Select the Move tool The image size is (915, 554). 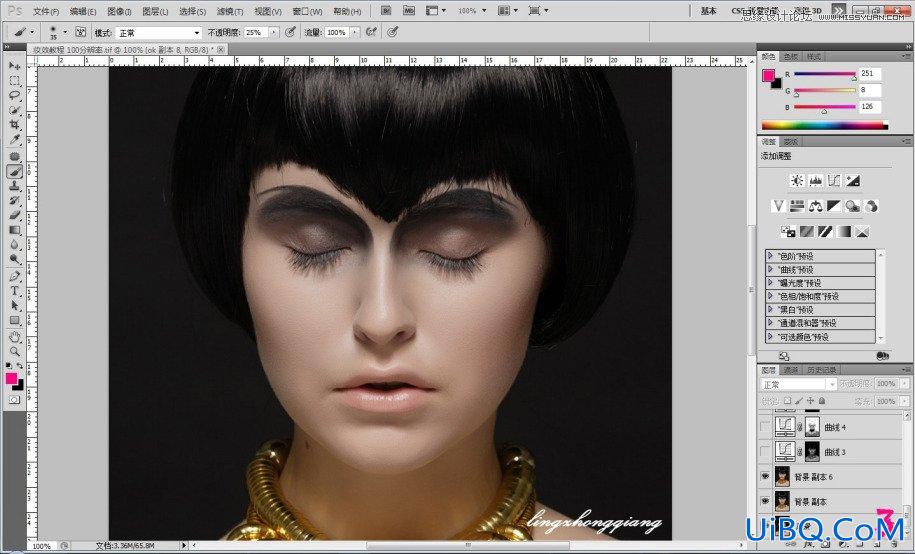(x=15, y=65)
